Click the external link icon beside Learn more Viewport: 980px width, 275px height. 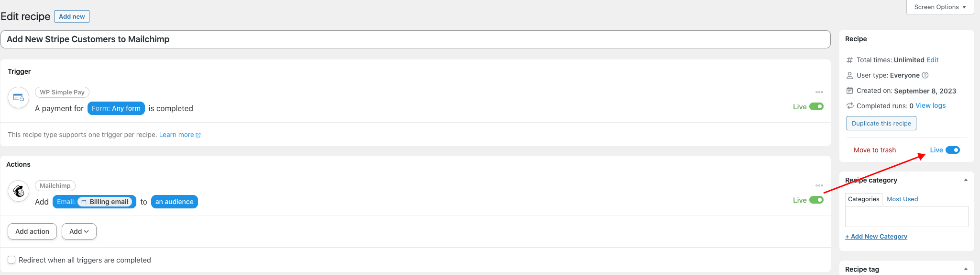(198, 135)
